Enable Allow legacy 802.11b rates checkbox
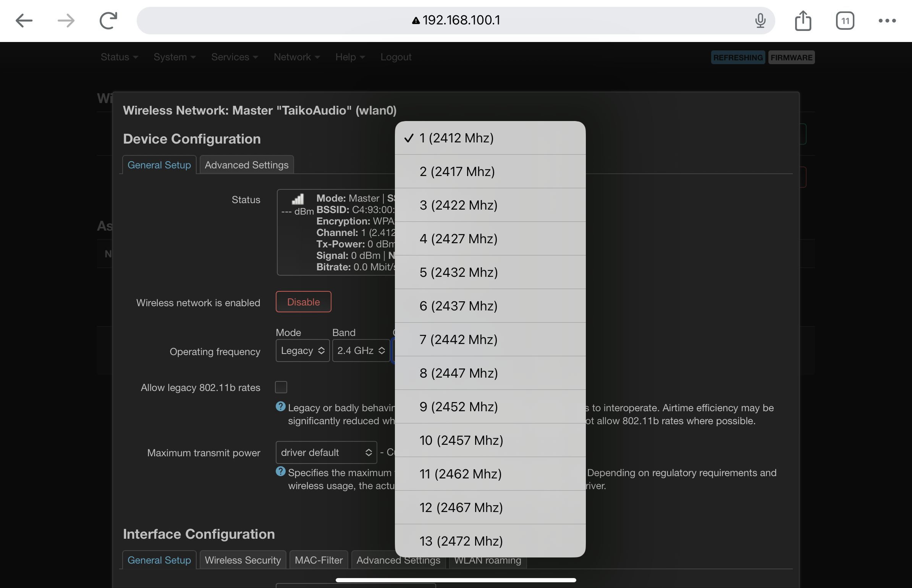Viewport: 912px width, 588px height. click(281, 387)
